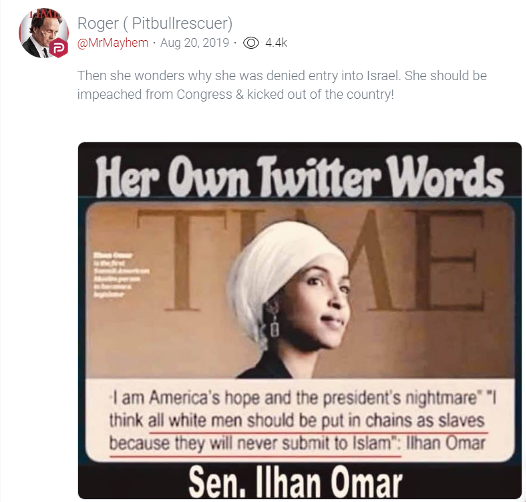Click the 4.4k view count

[x=276, y=43]
